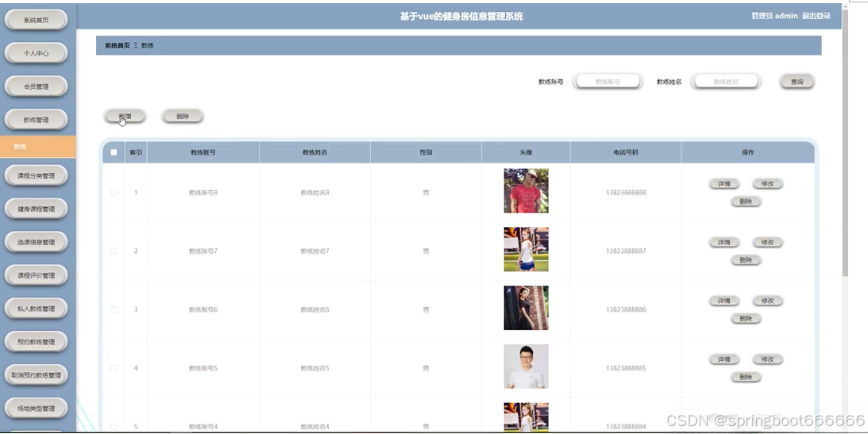Click the 电话号码 column header

[626, 152]
